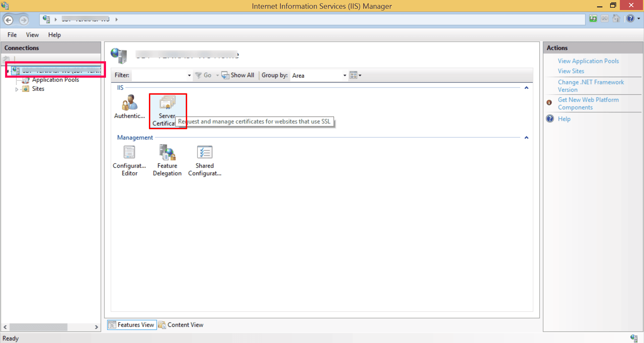The height and width of the screenshot is (343, 644).
Task: Collapse the Management group section
Action: [526, 138]
